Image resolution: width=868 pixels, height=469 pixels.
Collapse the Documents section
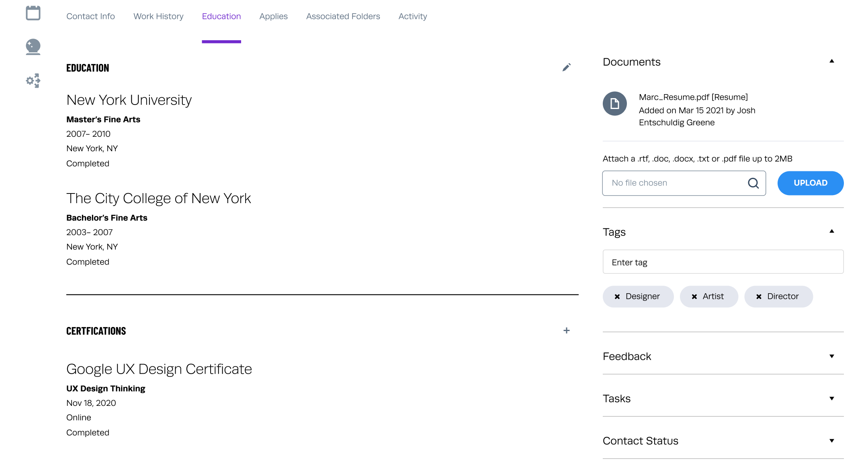click(x=831, y=61)
